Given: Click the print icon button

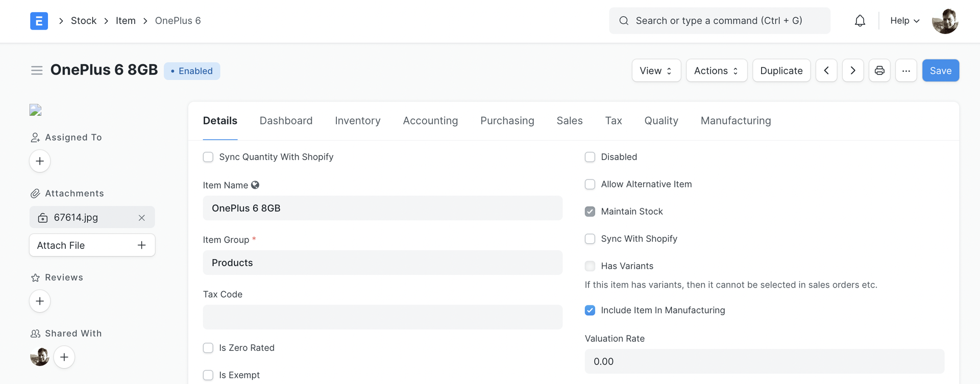Looking at the screenshot, I should 879,70.
